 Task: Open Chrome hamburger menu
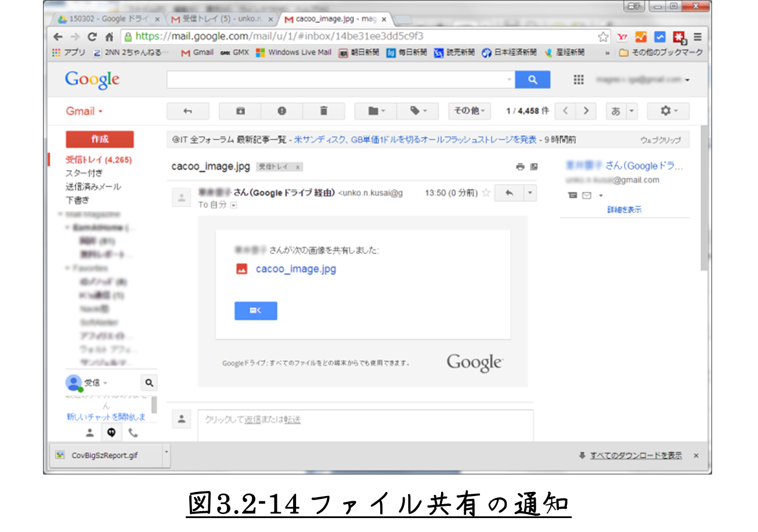(697, 37)
